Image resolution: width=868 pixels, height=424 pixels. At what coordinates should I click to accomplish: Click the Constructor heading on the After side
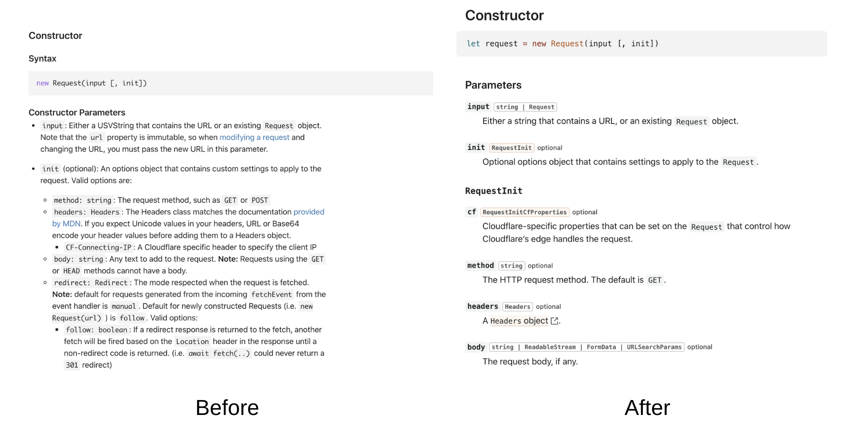coord(504,15)
